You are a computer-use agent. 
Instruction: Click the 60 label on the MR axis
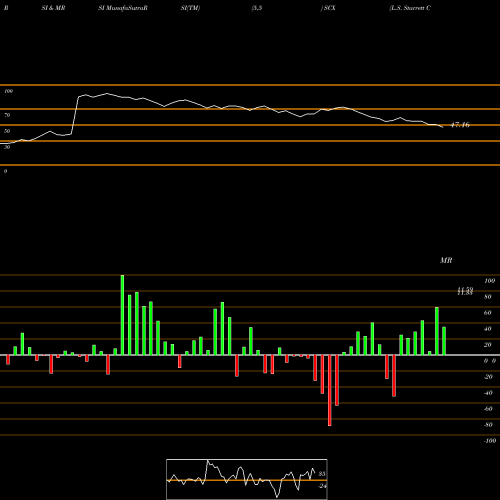pyautogui.click(x=488, y=313)
